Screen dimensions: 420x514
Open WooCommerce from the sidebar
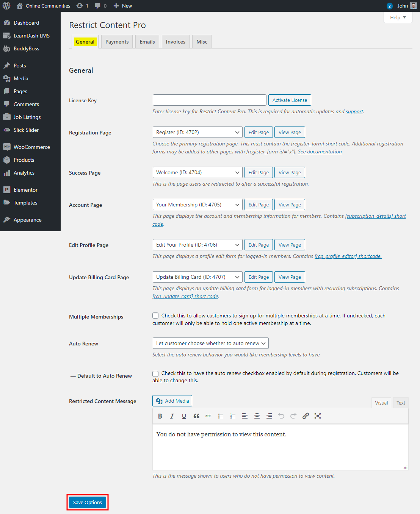tap(31, 147)
